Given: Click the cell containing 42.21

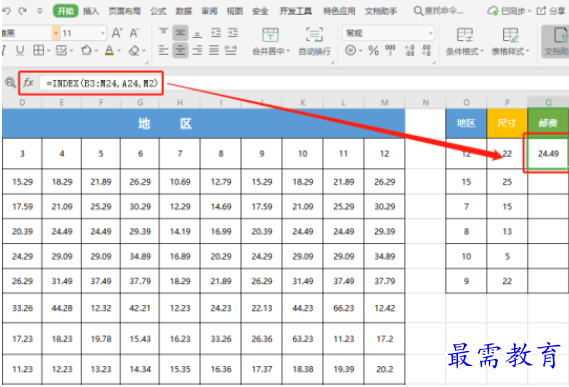Looking at the screenshot, I should coord(140,308).
